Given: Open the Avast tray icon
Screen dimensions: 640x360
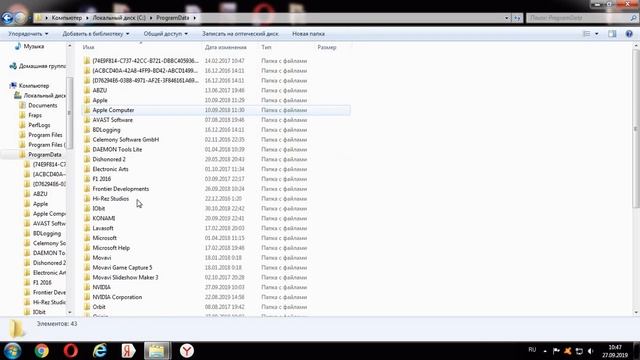Looking at the screenshot, I should (567, 351).
